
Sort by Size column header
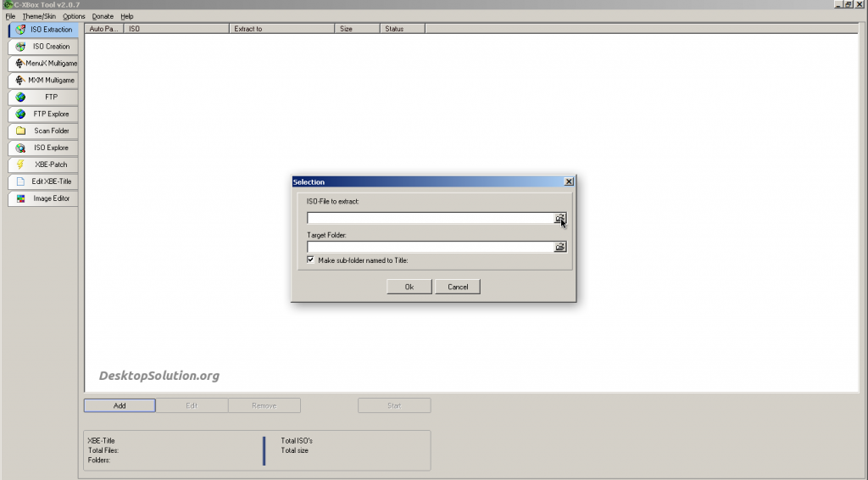coord(358,29)
